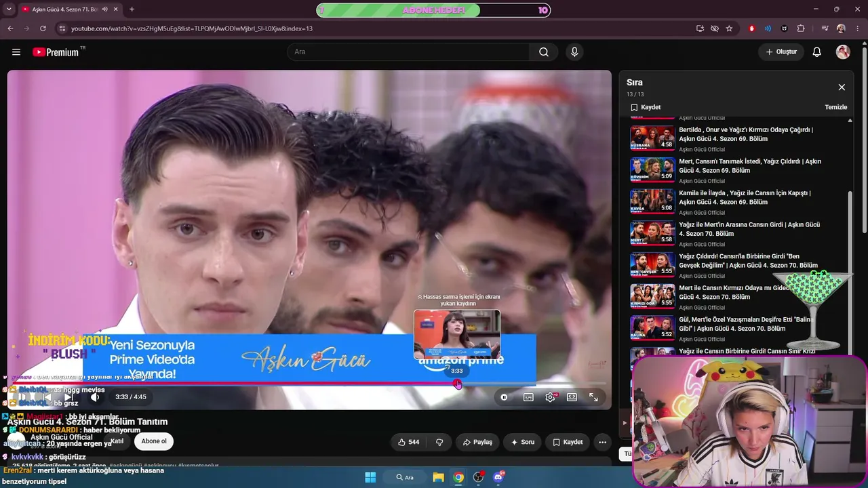Open 'Gül, Mert'le Özel Yazışmaları Deşifre Etti'
868x488 pixels.
[x=746, y=324]
